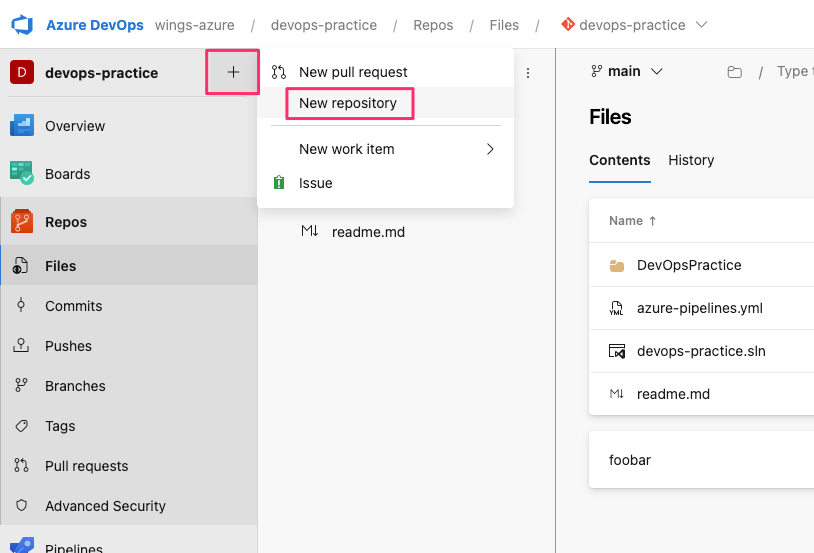Click the plus button beside devops-practice
The height and width of the screenshot is (553, 814).
pyautogui.click(x=233, y=73)
